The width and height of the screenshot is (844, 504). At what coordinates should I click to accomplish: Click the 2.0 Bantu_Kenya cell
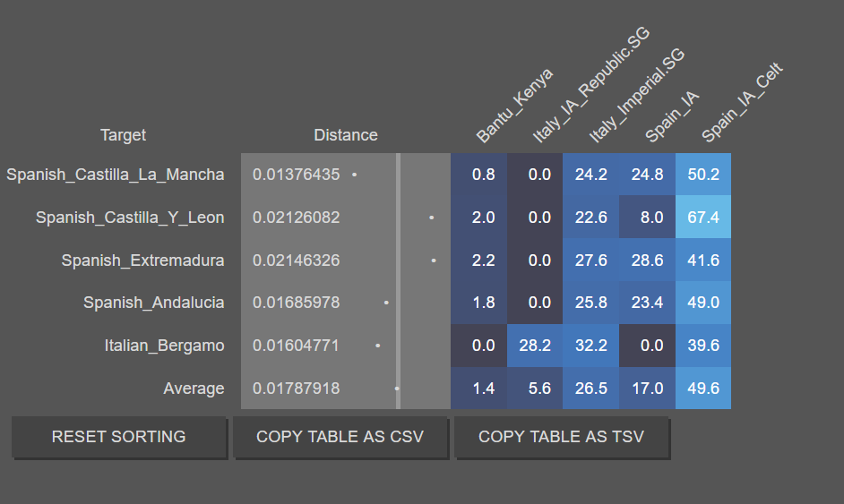pyautogui.click(x=479, y=218)
